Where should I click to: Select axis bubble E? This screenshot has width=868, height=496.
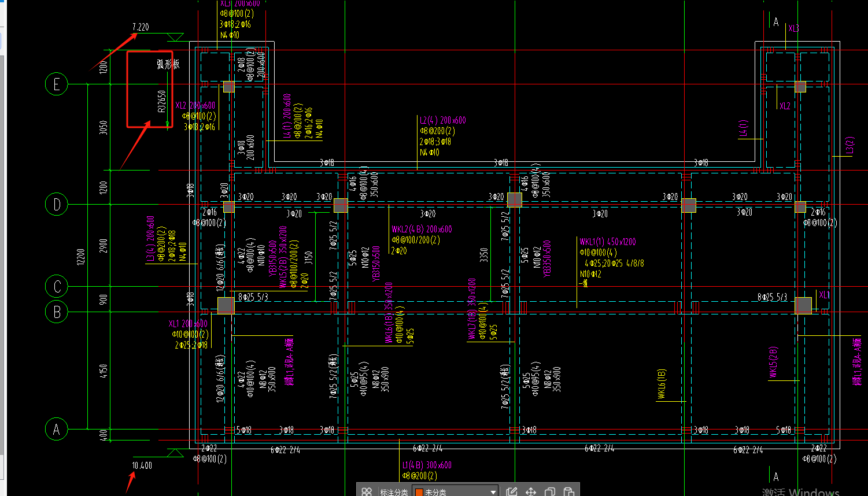click(x=57, y=84)
